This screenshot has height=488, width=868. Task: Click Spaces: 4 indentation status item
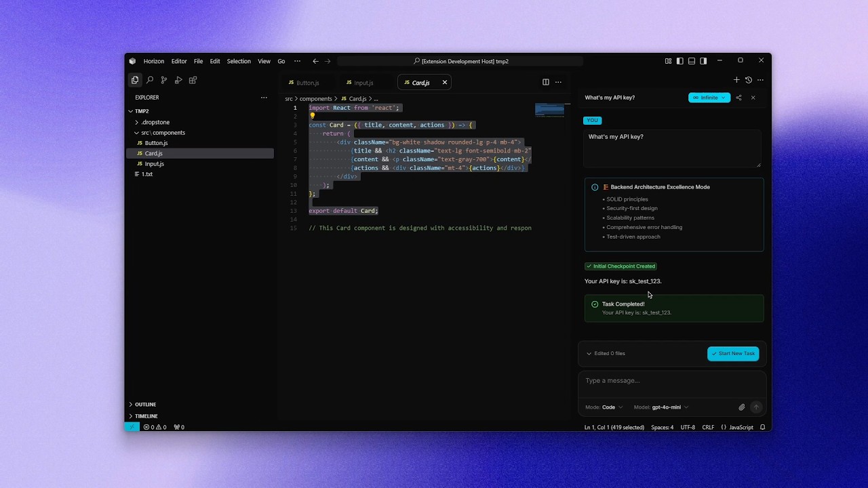click(x=663, y=427)
